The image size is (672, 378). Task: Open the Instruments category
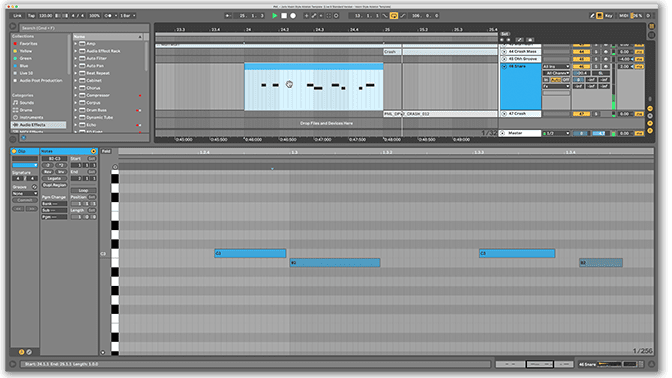coord(31,117)
